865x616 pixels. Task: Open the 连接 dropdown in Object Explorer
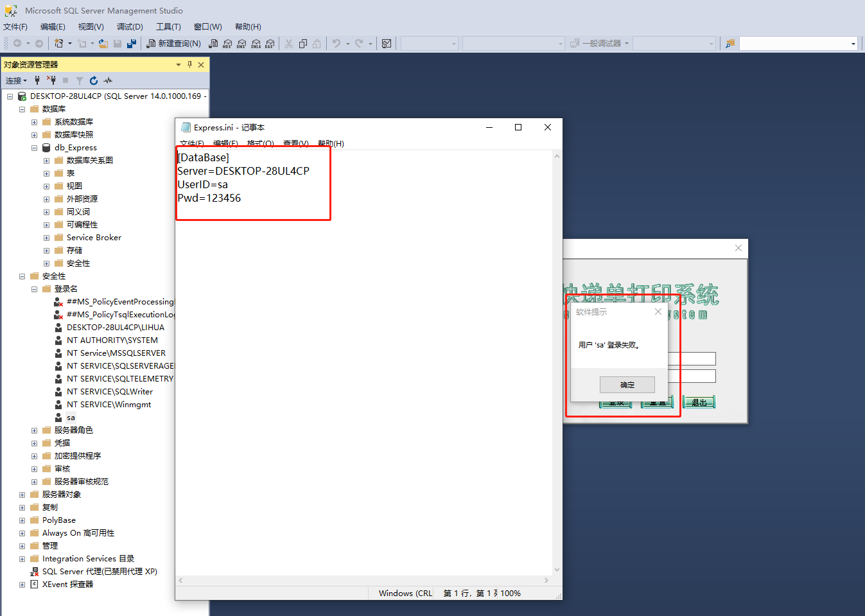16,80
